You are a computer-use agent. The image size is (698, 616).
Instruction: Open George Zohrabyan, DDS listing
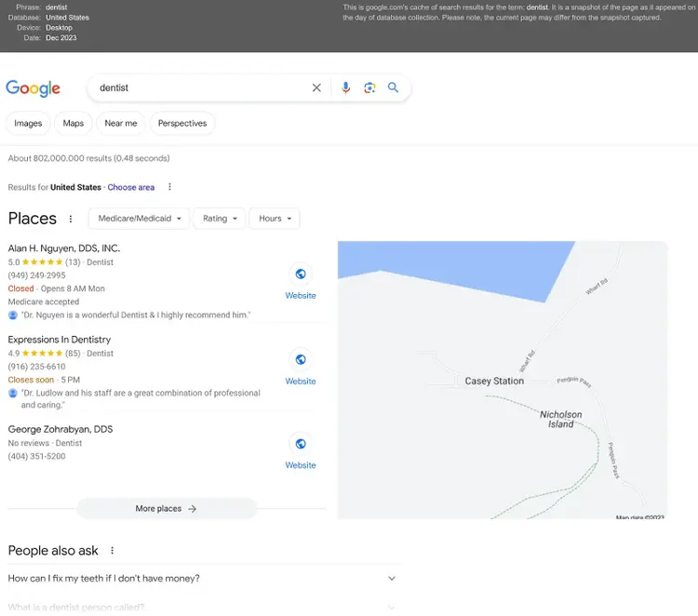[60, 430]
